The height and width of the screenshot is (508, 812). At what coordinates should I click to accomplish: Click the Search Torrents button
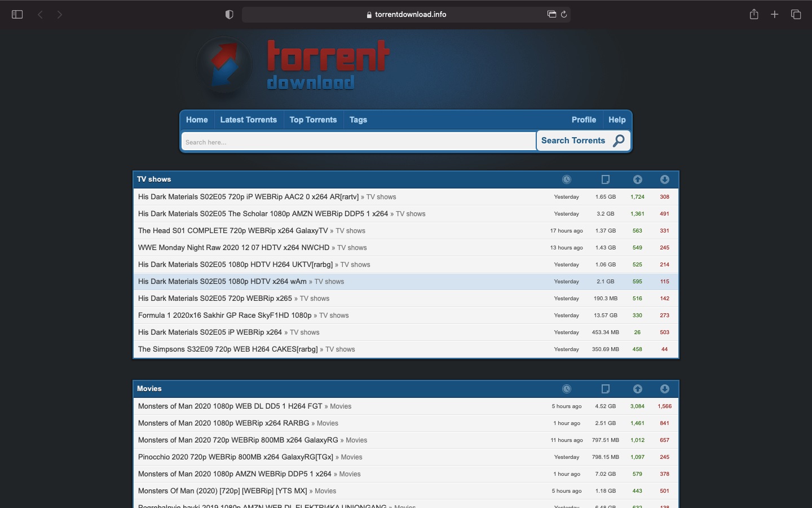[x=583, y=141]
